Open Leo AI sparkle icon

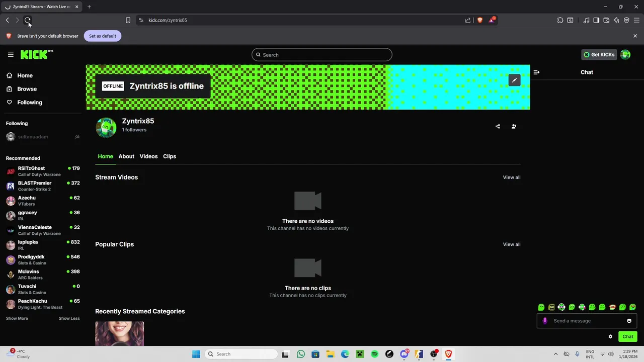click(616, 20)
